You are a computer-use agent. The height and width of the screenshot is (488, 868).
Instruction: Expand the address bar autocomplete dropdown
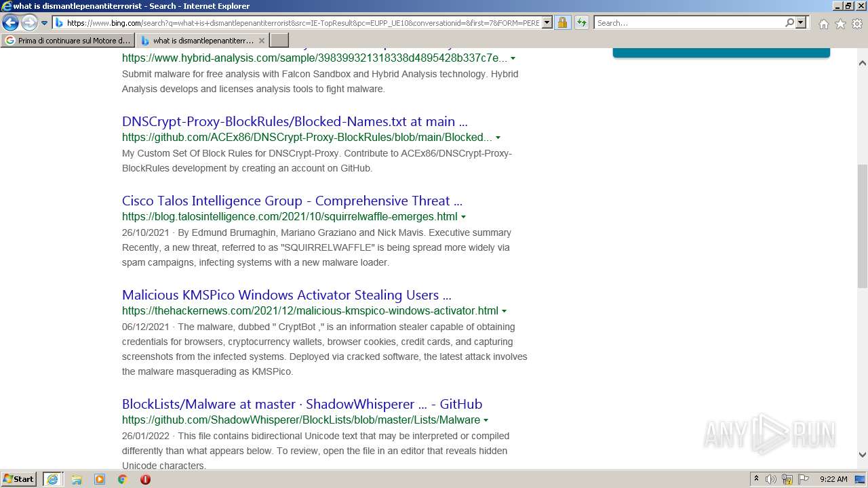pos(547,22)
